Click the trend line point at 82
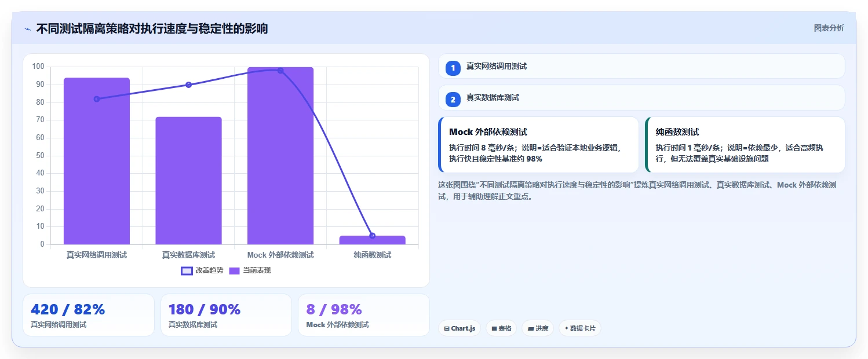868x359 pixels. (97, 99)
